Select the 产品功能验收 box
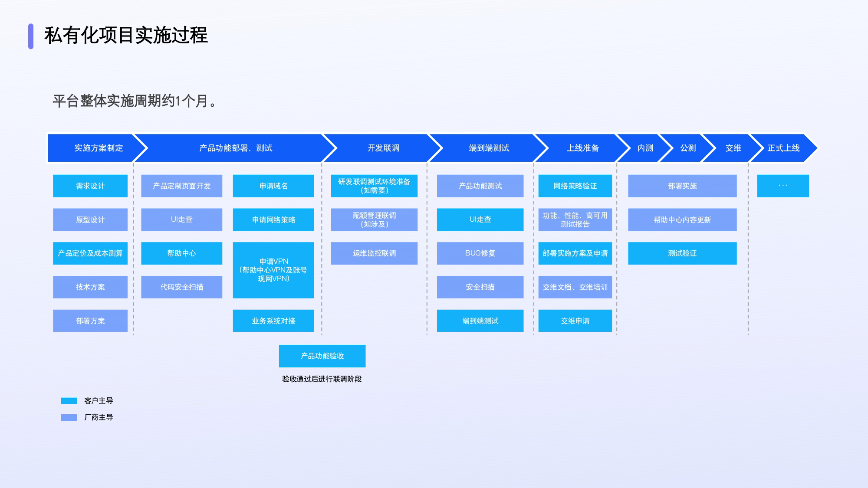The image size is (868, 488). [x=322, y=356]
